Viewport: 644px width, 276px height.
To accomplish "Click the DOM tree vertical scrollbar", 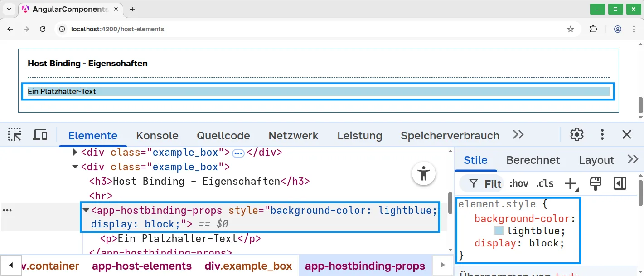I will 450,202.
